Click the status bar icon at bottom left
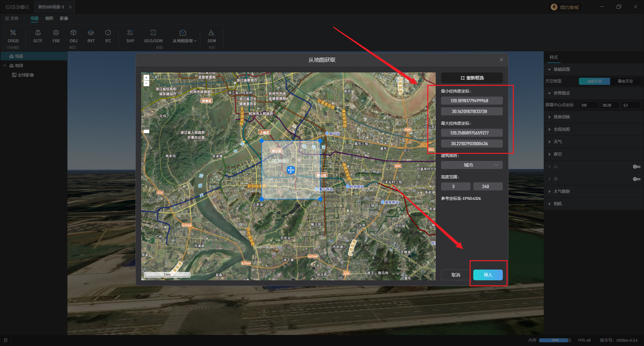 tap(6, 340)
